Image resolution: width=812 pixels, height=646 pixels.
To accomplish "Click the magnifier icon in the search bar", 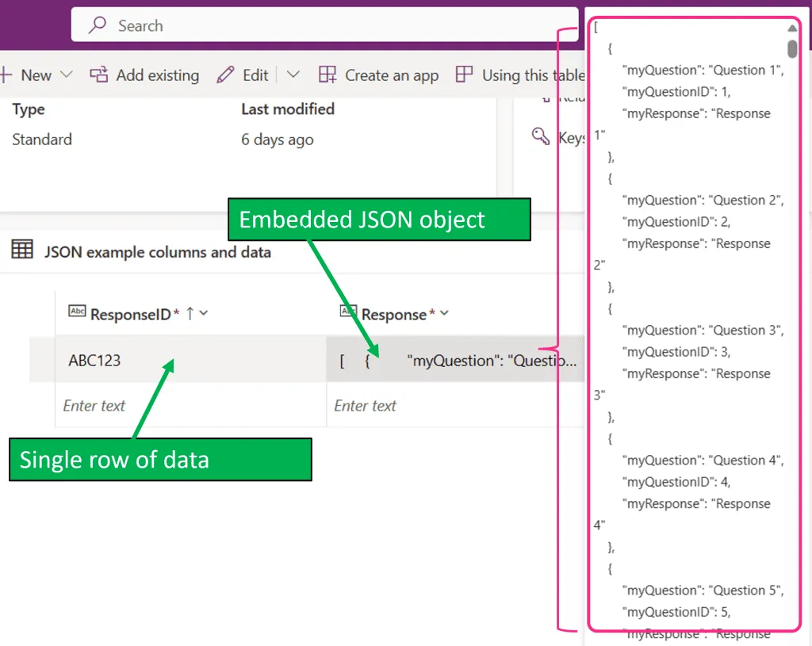I will click(98, 25).
